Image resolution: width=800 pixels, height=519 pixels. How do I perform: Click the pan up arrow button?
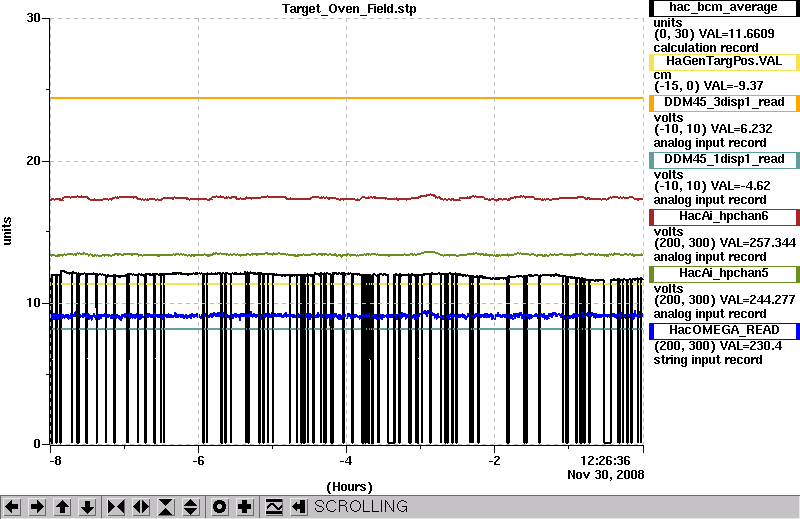click(63, 507)
